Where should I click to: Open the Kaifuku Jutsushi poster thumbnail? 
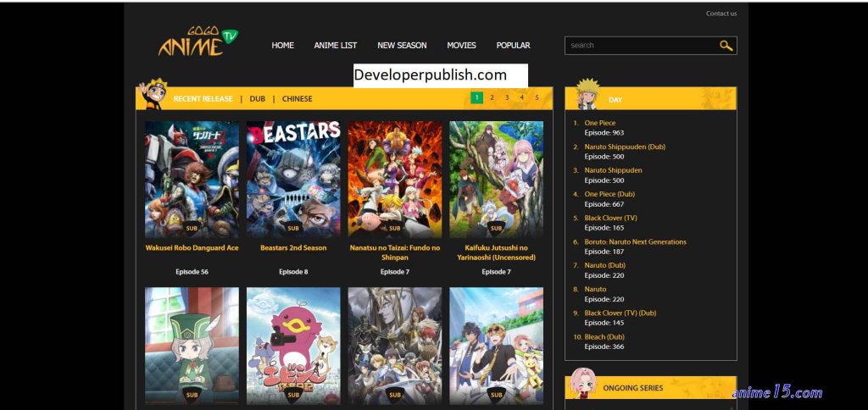(x=497, y=180)
